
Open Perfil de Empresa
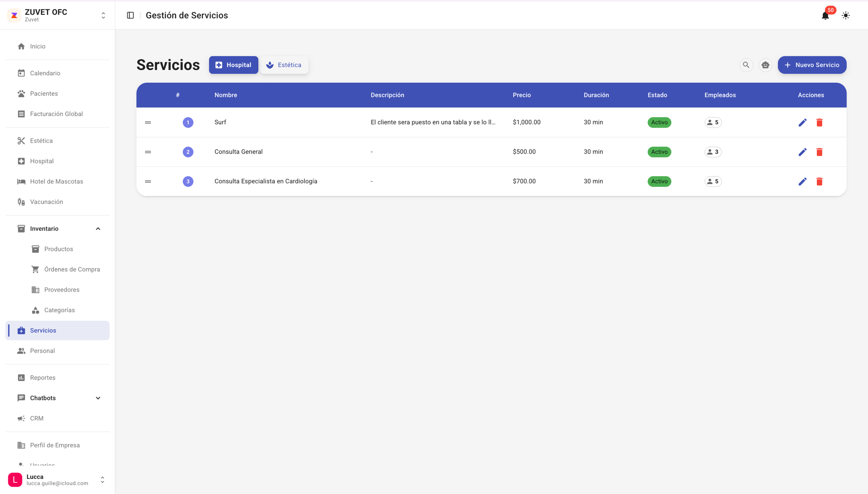click(x=57, y=445)
